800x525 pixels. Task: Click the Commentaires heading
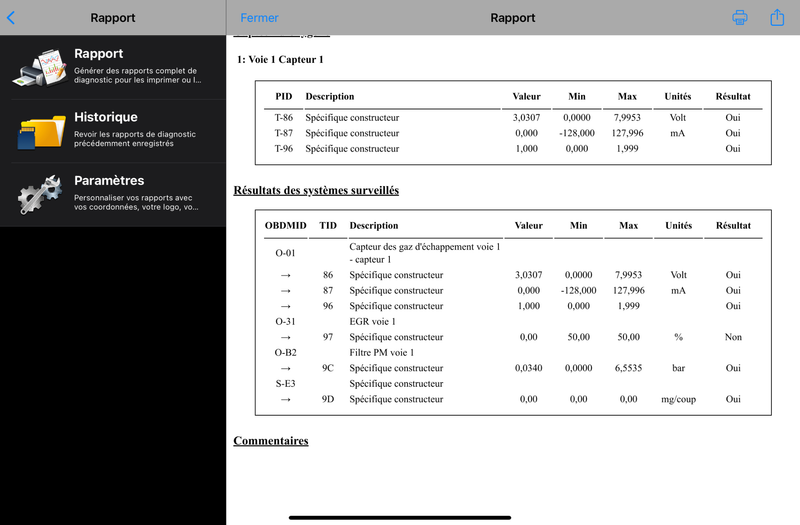tap(270, 441)
